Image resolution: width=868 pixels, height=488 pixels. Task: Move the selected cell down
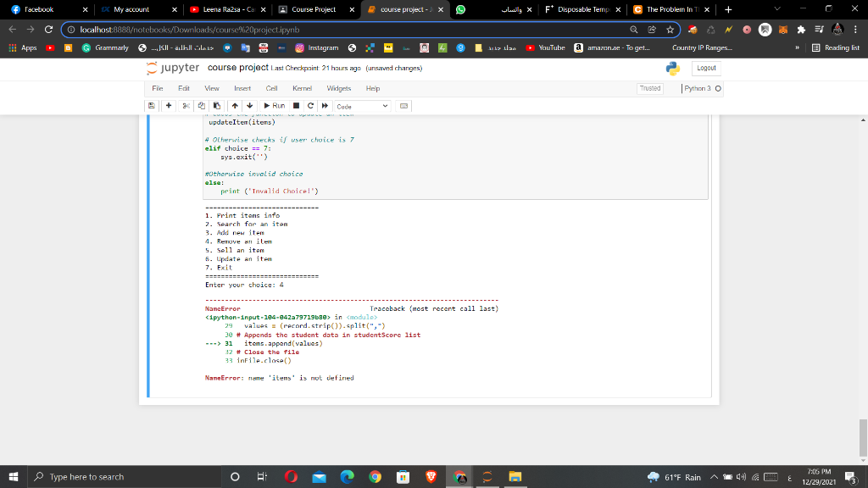click(x=250, y=106)
